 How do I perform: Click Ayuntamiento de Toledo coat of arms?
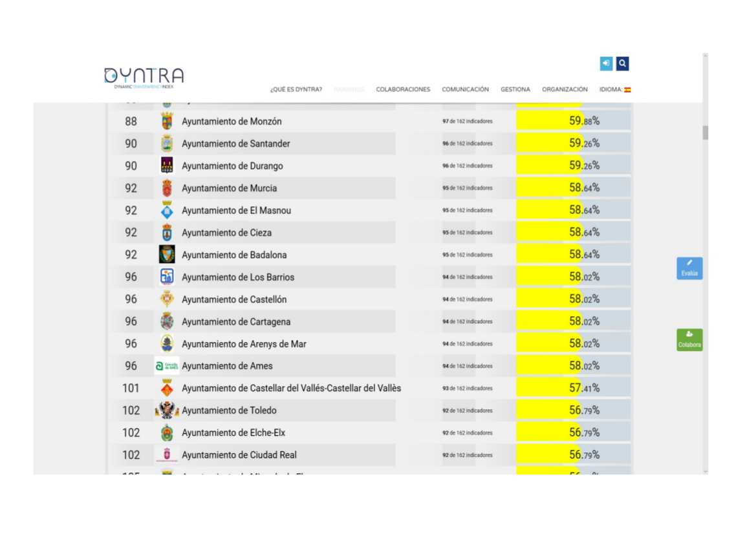(x=167, y=411)
